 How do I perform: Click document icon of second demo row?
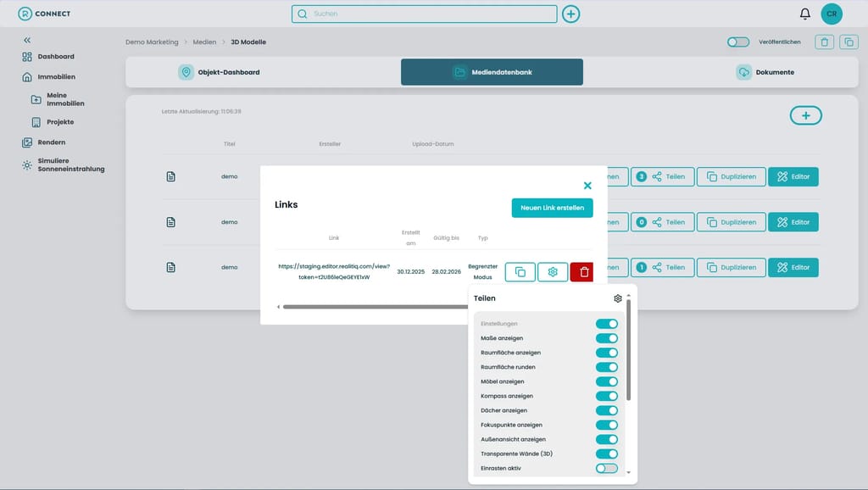[171, 222]
